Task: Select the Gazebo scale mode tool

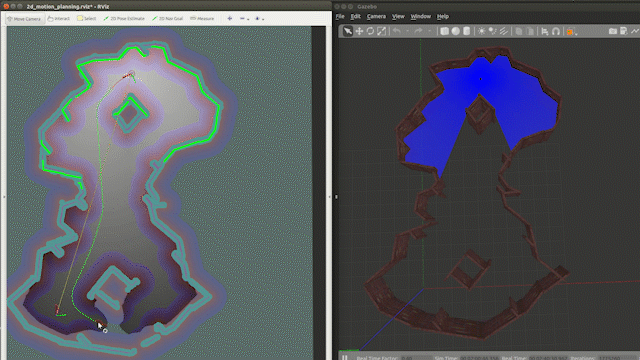Action: click(381, 31)
